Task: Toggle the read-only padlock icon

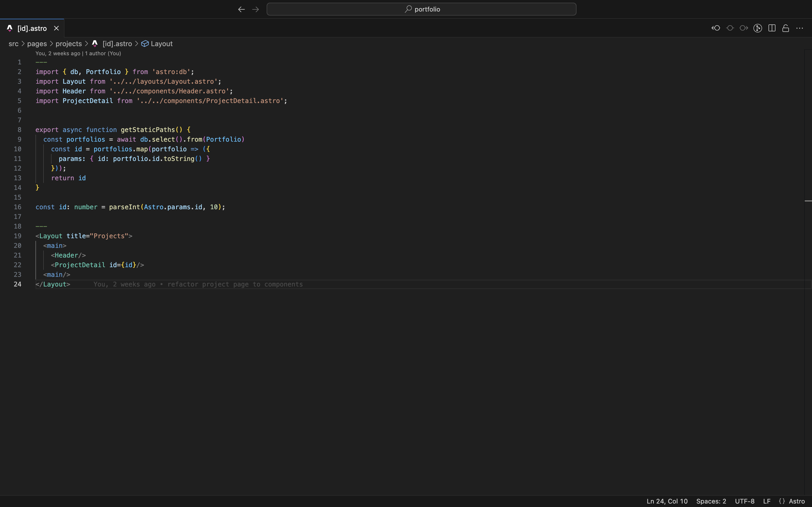Action: (785, 28)
